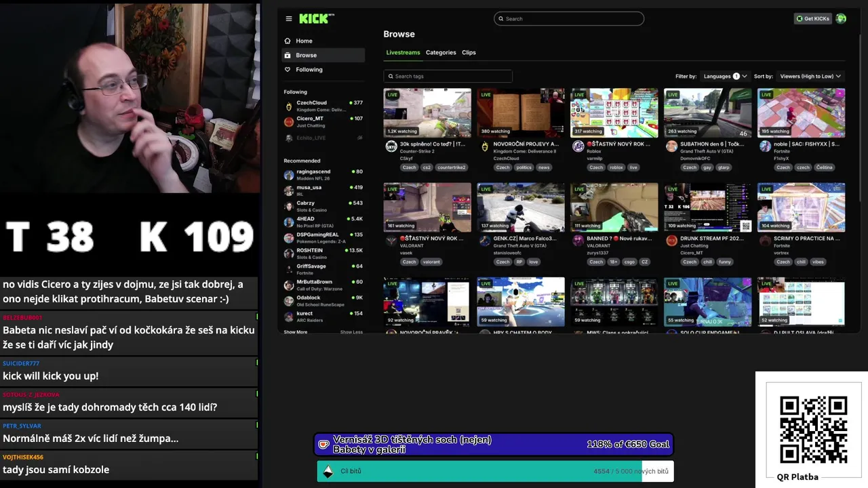Image resolution: width=868 pixels, height=488 pixels.
Task: Click the KICK logo in the header
Action: coord(315,19)
